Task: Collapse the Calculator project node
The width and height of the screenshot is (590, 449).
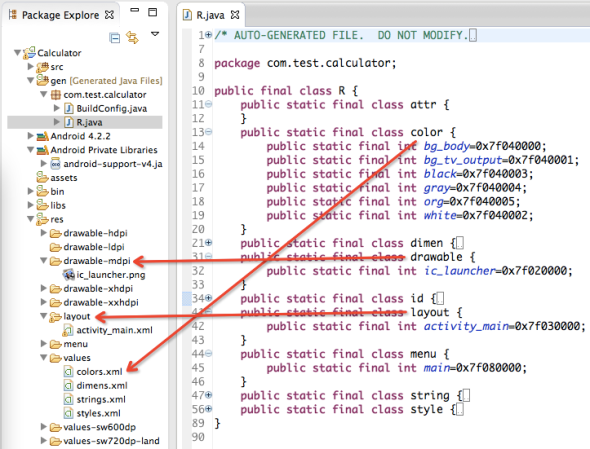Action: (x=17, y=53)
